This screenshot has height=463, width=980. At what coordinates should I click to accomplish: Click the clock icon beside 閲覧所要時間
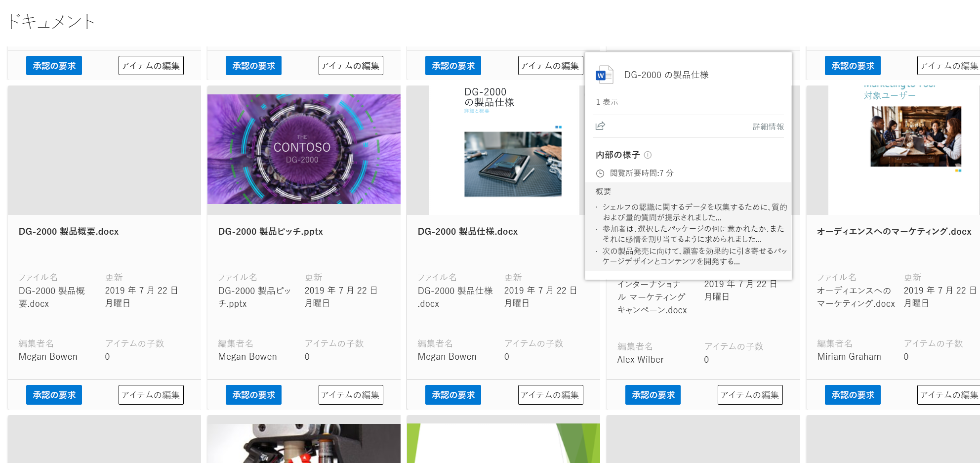[599, 173]
